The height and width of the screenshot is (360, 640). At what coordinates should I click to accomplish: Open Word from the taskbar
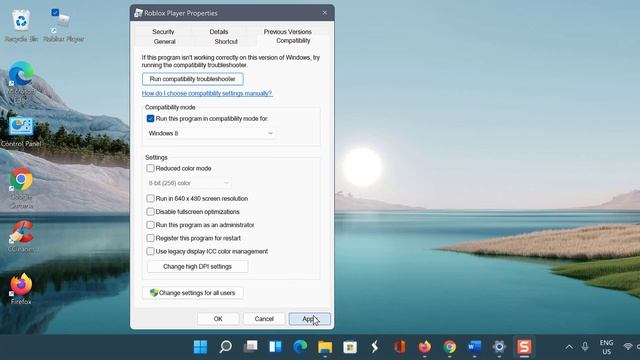pyautogui.click(x=474, y=347)
